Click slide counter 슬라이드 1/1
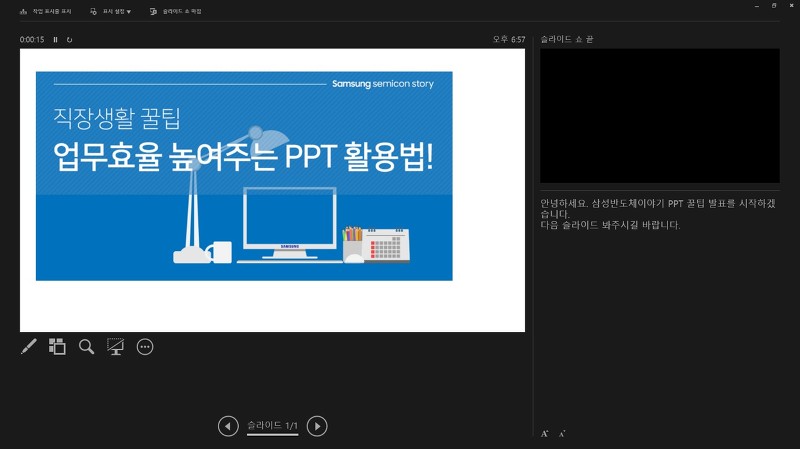This screenshot has width=800, height=449. pos(272,426)
